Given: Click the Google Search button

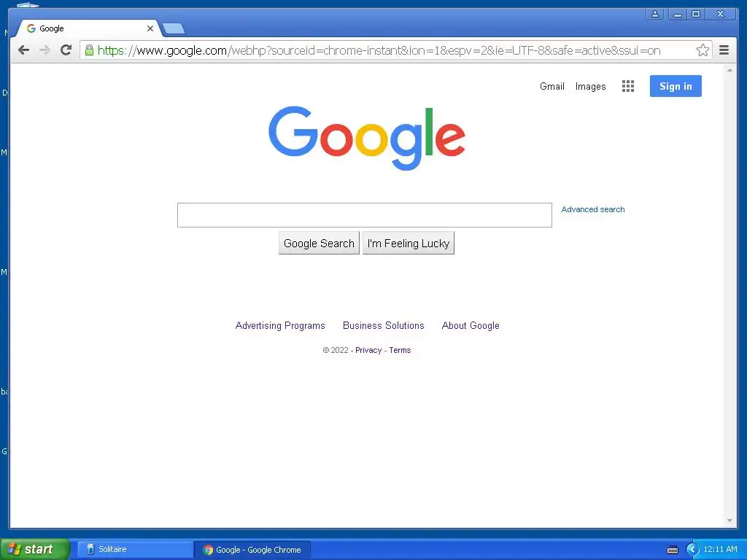Looking at the screenshot, I should pyautogui.click(x=319, y=244).
